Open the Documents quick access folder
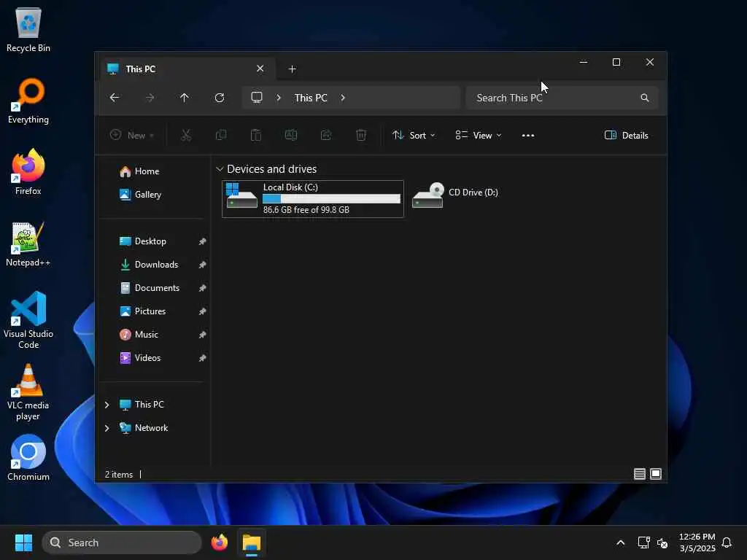747x560 pixels. coord(157,288)
